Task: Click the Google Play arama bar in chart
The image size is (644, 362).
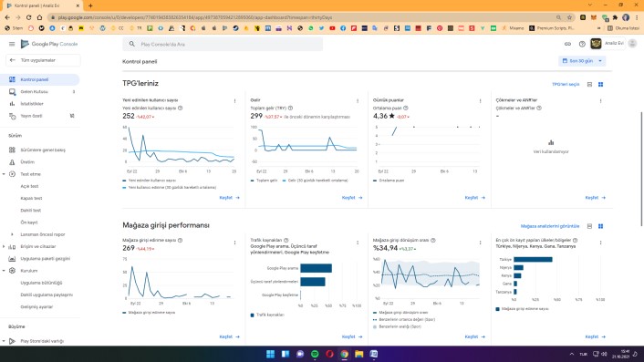Action: pyautogui.click(x=316, y=268)
